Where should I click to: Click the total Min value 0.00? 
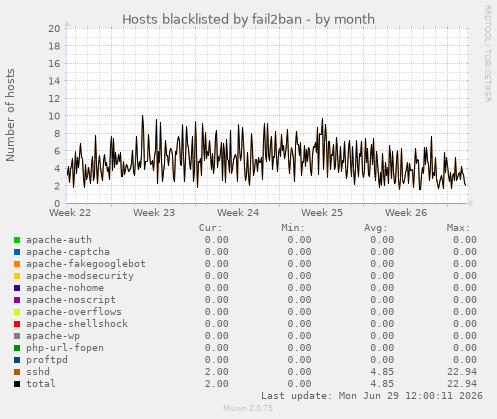299,384
